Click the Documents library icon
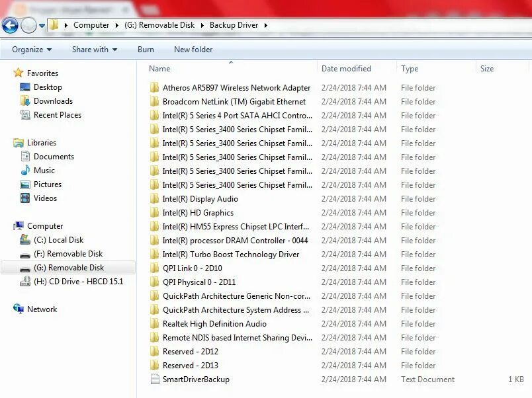The width and height of the screenshot is (532, 398). click(25, 156)
